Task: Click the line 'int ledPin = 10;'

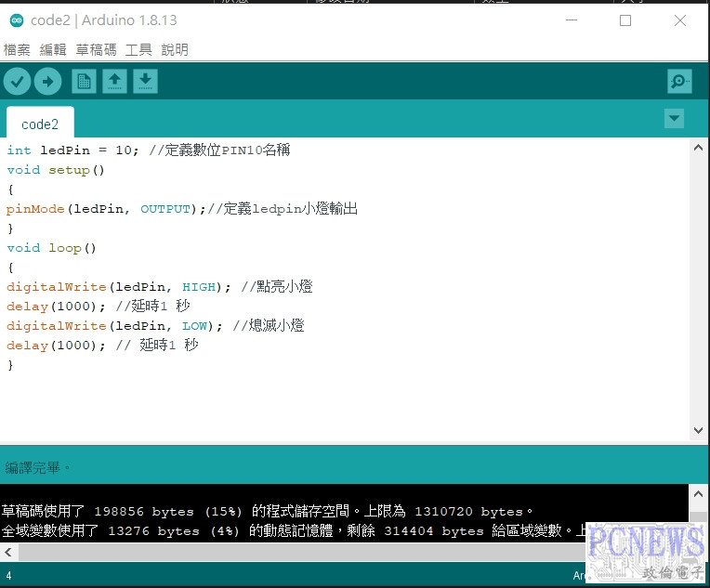Action: (72, 150)
